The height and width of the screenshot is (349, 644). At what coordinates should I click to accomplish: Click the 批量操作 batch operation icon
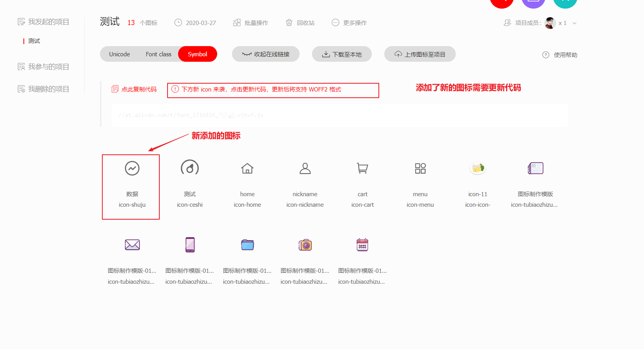click(237, 23)
